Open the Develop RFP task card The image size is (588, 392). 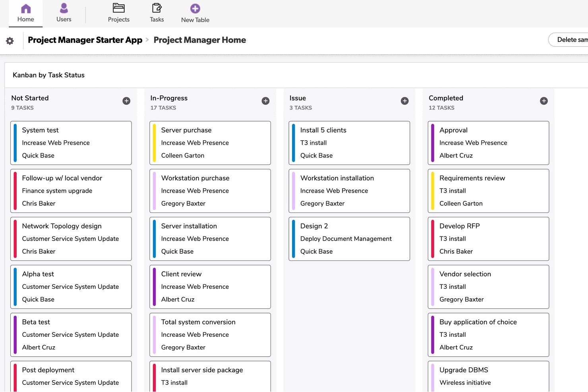[x=489, y=239]
